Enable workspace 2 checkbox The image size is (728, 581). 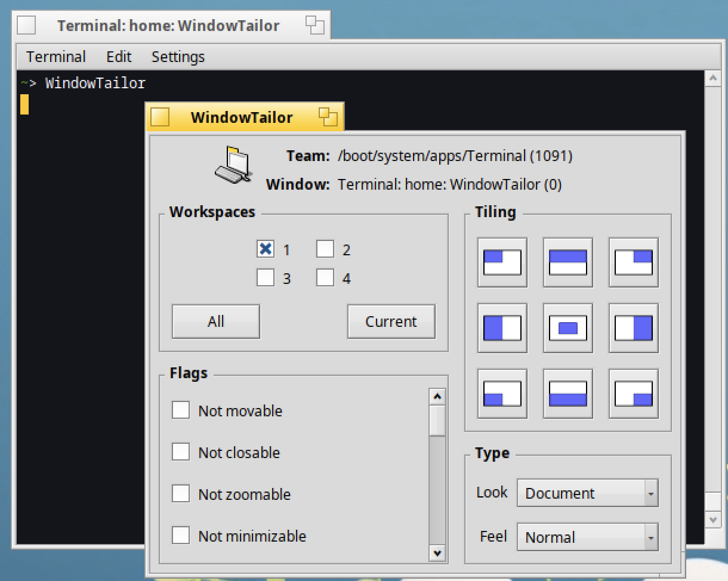325,249
